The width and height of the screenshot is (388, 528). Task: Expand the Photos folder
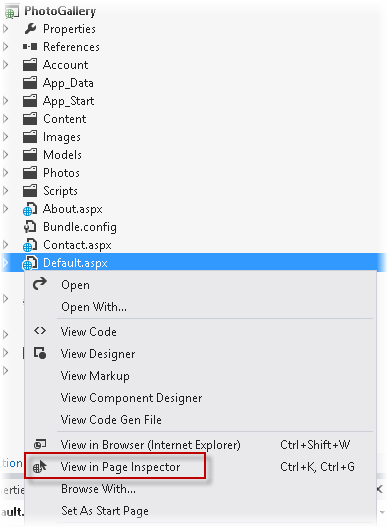point(5,172)
